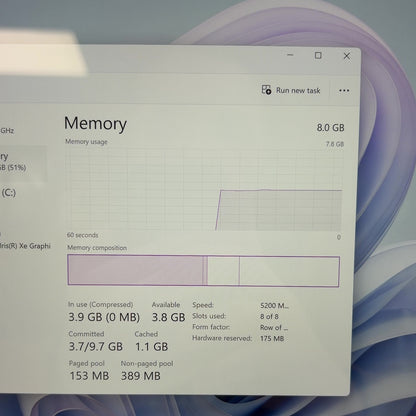Viewport: 416px width, 416px height.
Task: Click the Form factor Row of... value
Action: click(x=274, y=327)
